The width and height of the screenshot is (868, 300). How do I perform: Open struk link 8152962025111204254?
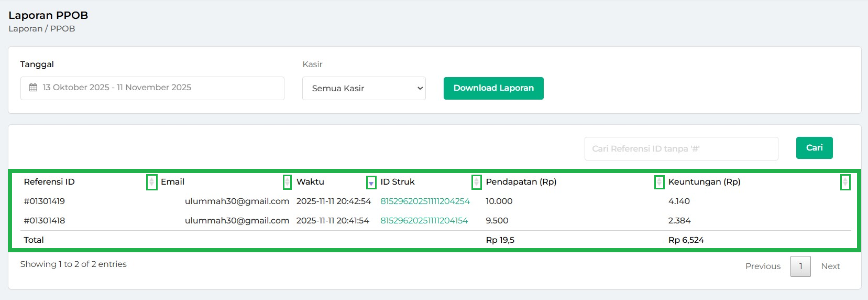425,201
